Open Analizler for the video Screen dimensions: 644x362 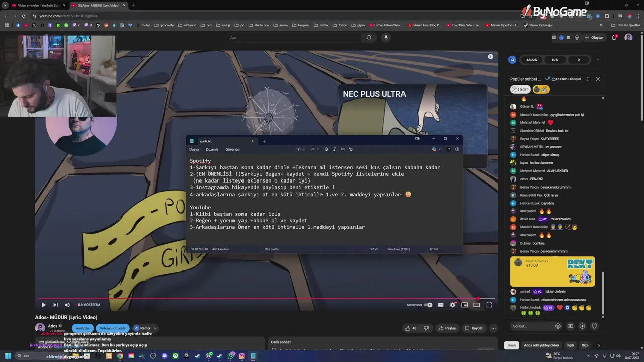(x=83, y=328)
